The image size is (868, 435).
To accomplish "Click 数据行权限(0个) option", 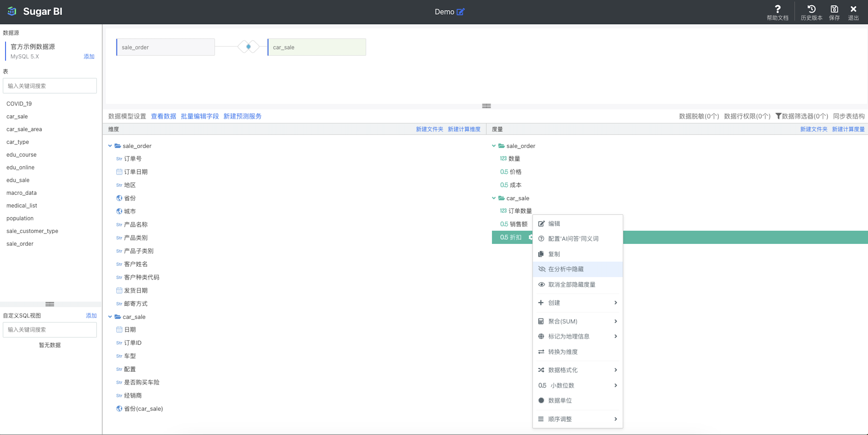I will click(747, 116).
